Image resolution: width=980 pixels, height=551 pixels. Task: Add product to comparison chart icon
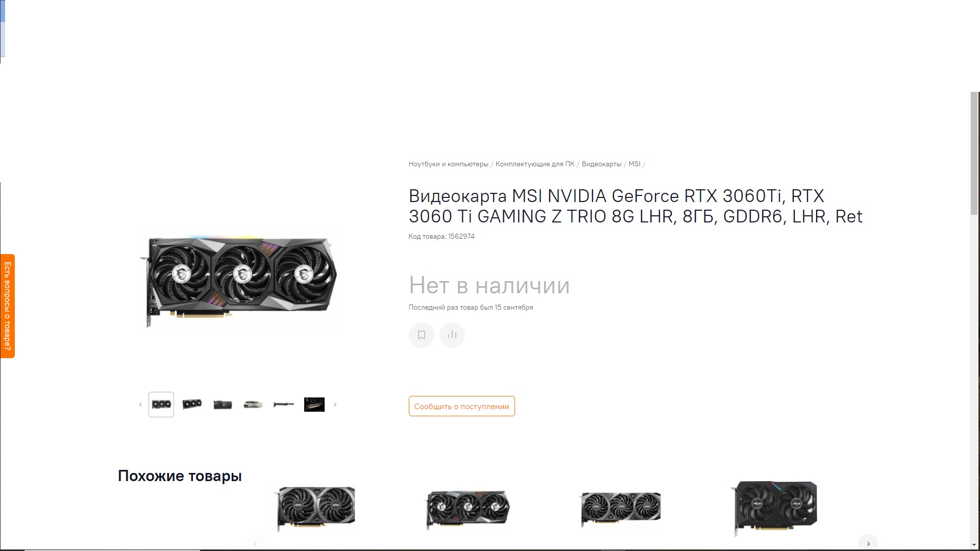(452, 335)
